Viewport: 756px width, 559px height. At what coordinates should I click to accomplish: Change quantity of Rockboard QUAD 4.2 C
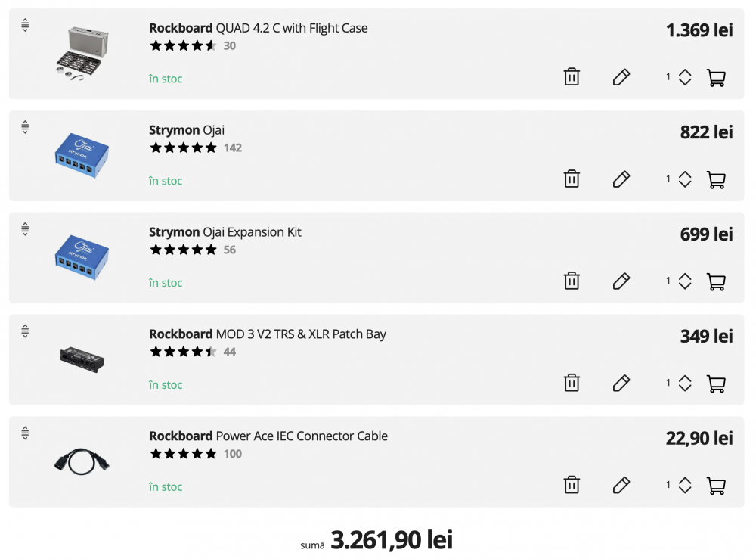click(x=684, y=77)
